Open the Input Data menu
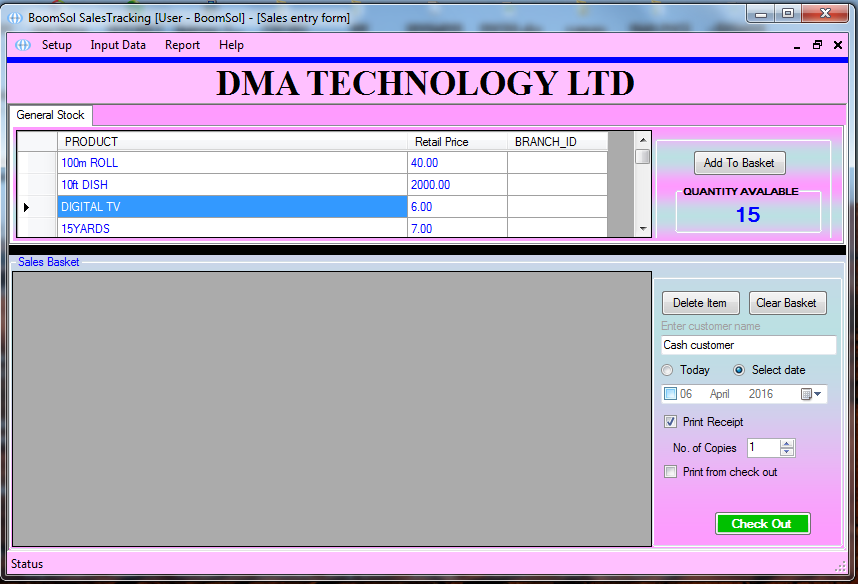The image size is (858, 584). coord(117,45)
